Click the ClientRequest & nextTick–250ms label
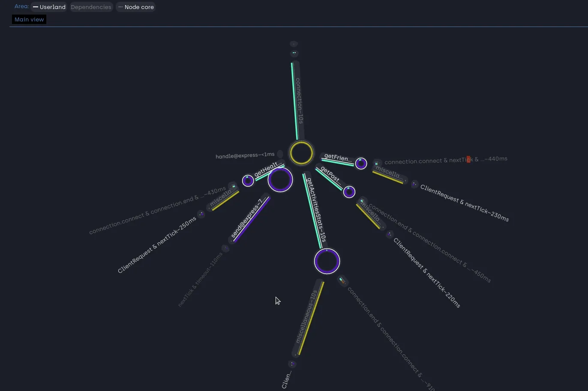Screen dimensions: 588x391 coord(157,245)
